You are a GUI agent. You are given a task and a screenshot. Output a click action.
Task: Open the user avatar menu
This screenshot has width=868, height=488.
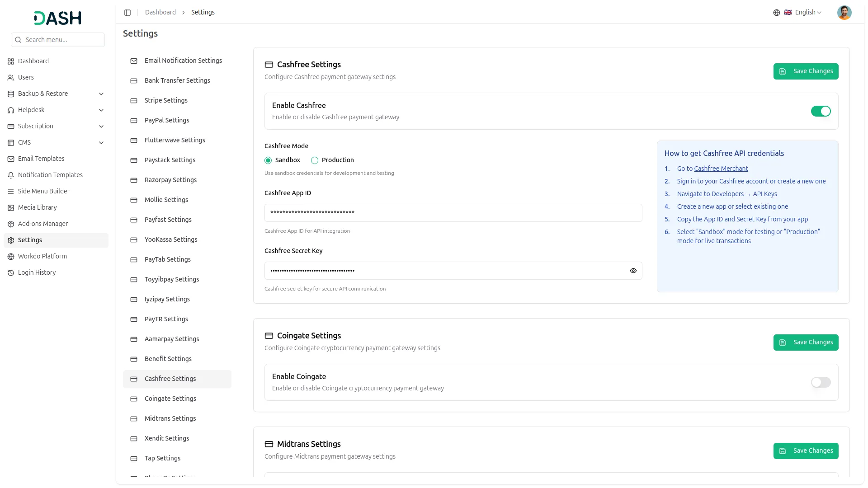tap(844, 13)
